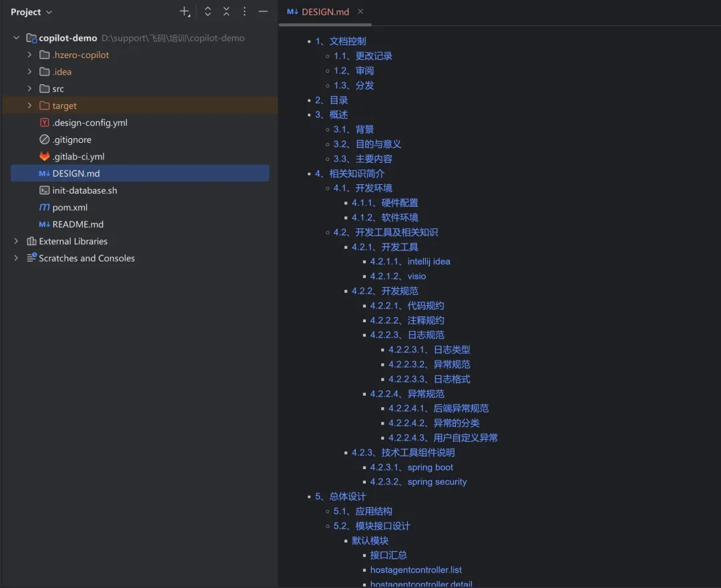Viewport: 721px width, 588px height.
Task: Go to 5、总体设计 section
Action: pyautogui.click(x=340, y=497)
